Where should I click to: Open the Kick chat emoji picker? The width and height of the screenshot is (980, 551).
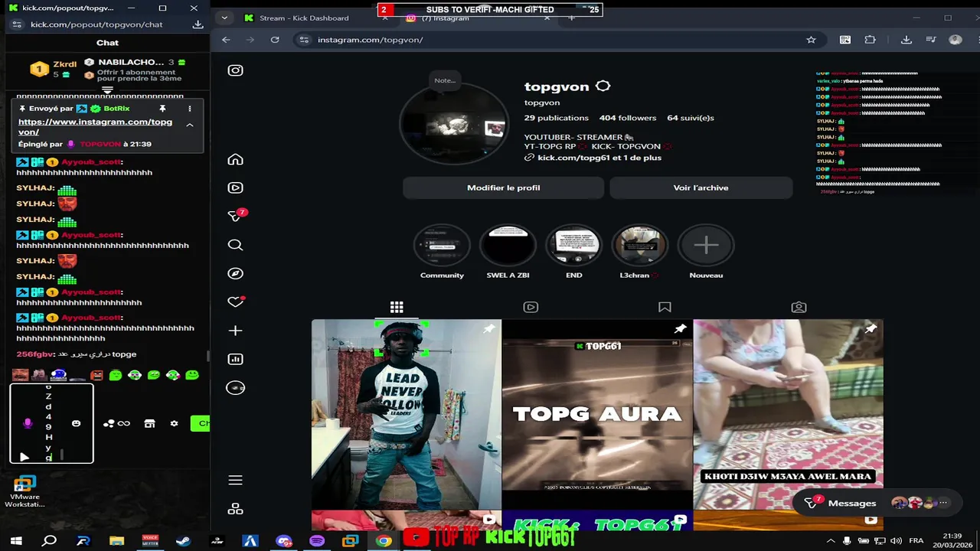[x=76, y=423]
